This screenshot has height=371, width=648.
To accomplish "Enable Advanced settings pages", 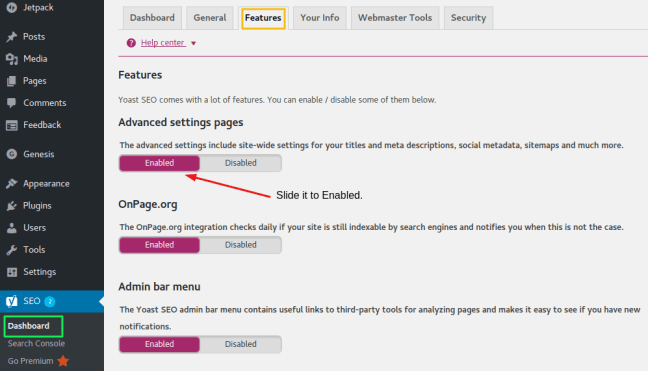I will tap(159, 163).
